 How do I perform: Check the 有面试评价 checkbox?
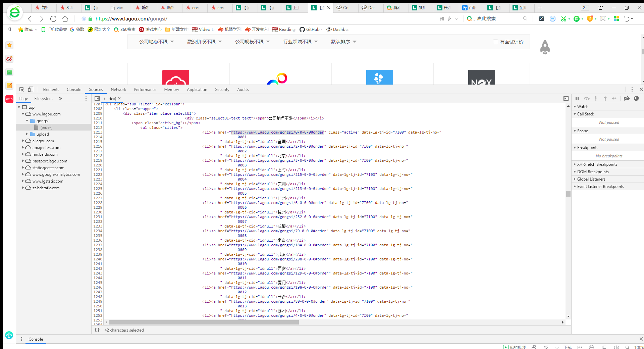pyautogui.click(x=495, y=42)
